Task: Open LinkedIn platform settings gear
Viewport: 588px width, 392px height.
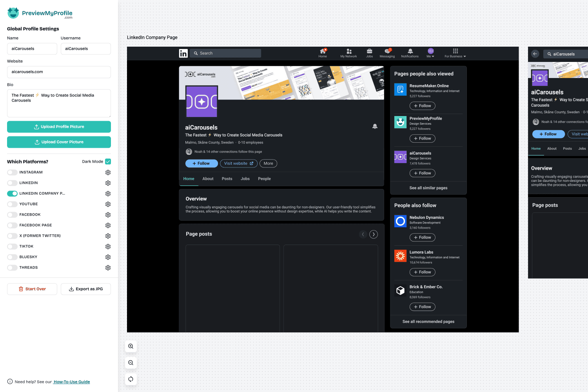Action: pyautogui.click(x=108, y=183)
